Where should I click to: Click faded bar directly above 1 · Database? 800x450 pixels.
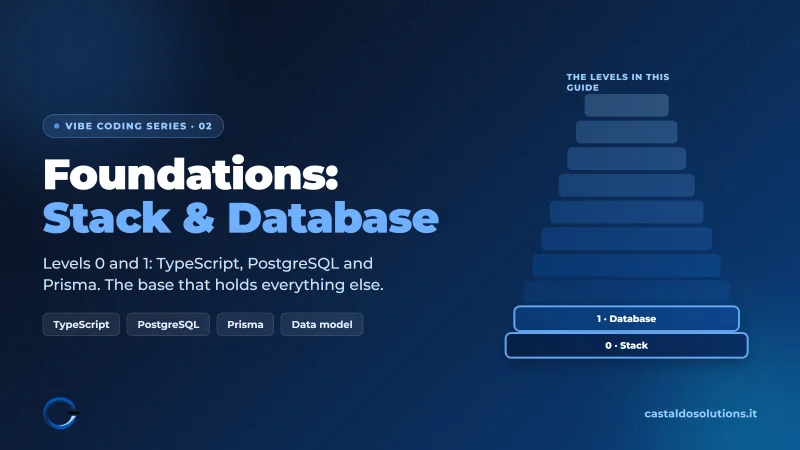pyautogui.click(x=627, y=292)
